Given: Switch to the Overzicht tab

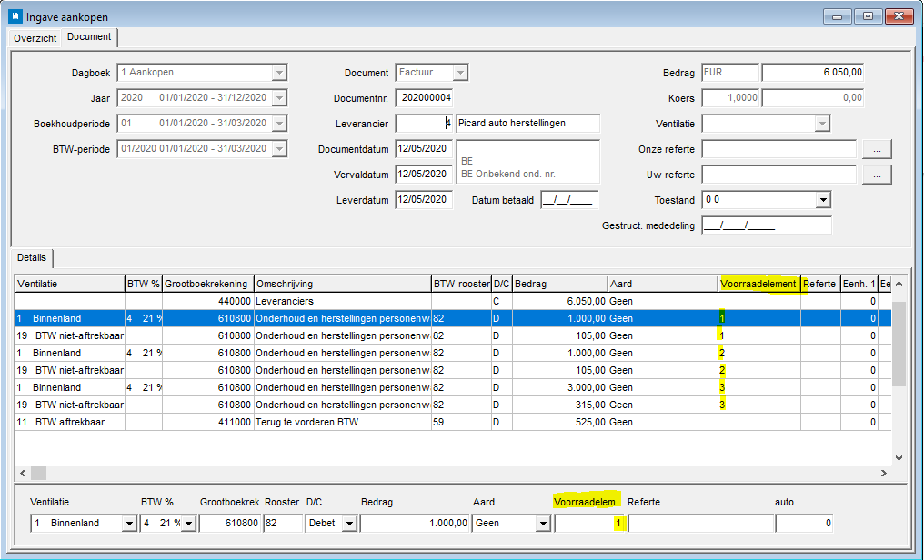Looking at the screenshot, I should 35,37.
